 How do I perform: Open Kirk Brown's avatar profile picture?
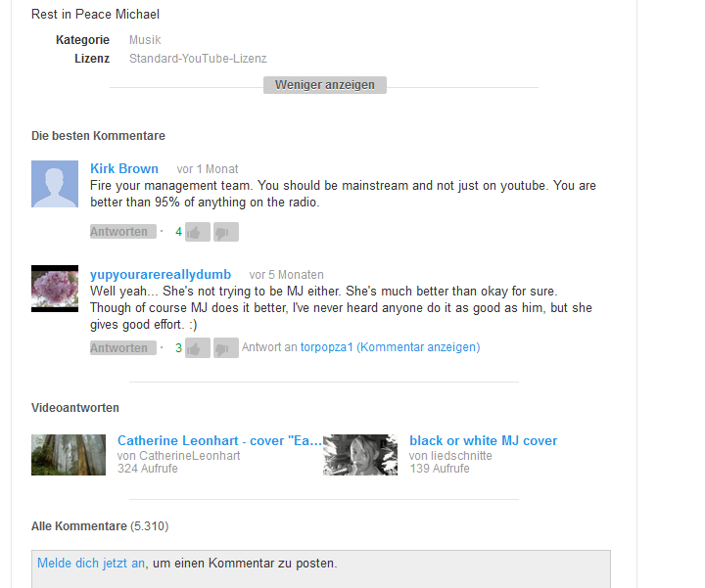tap(55, 184)
